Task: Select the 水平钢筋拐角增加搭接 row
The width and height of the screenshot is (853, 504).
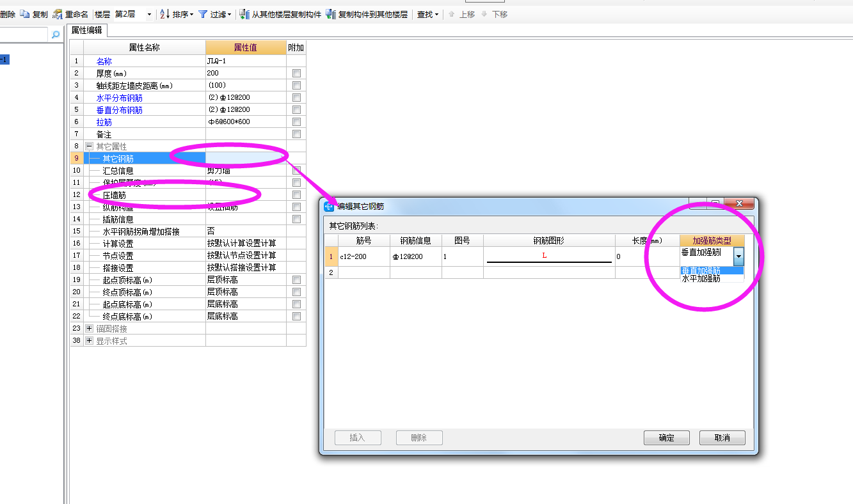Action: point(145,232)
